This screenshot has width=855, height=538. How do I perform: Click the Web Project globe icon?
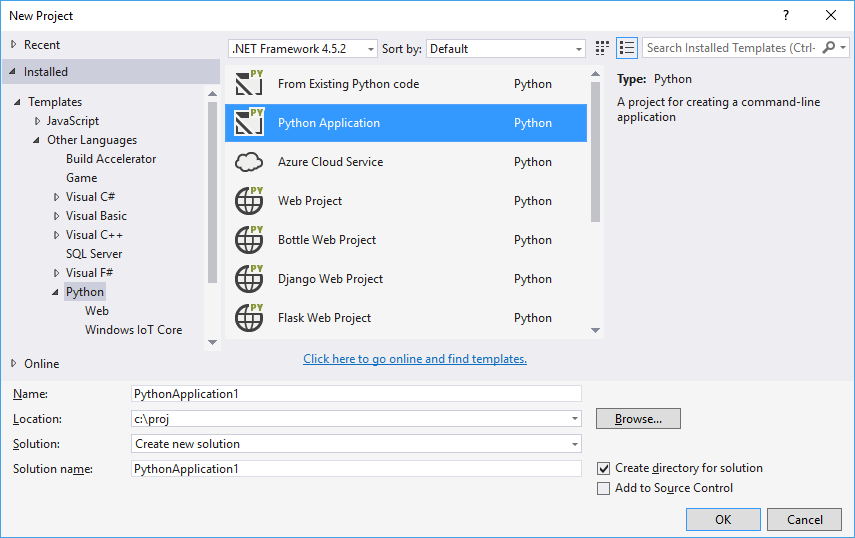(248, 201)
